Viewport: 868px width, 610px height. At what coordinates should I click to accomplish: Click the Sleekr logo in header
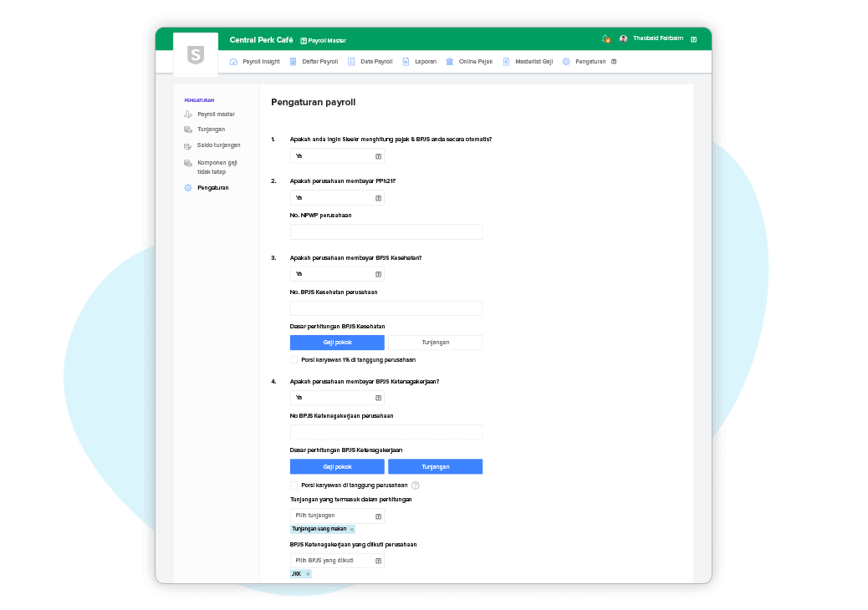[x=196, y=55]
